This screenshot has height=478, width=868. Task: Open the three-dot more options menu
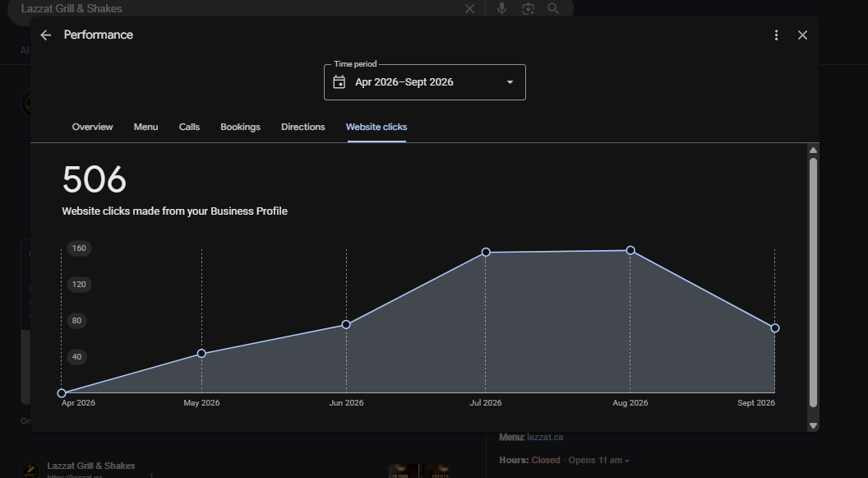pos(776,35)
